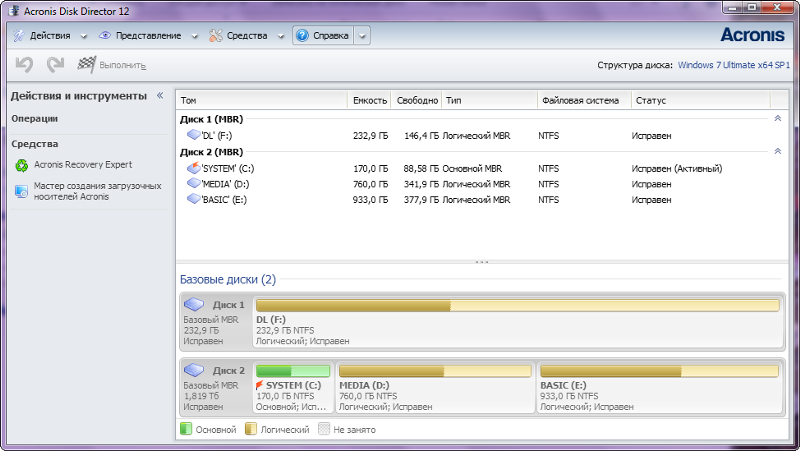Click the 933,0 ГБ capacity cell
800x451 pixels.
point(370,200)
